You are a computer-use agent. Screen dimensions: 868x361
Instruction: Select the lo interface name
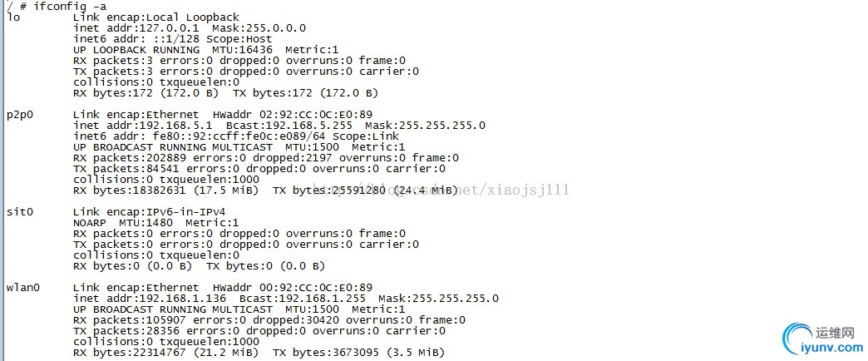coord(12,17)
